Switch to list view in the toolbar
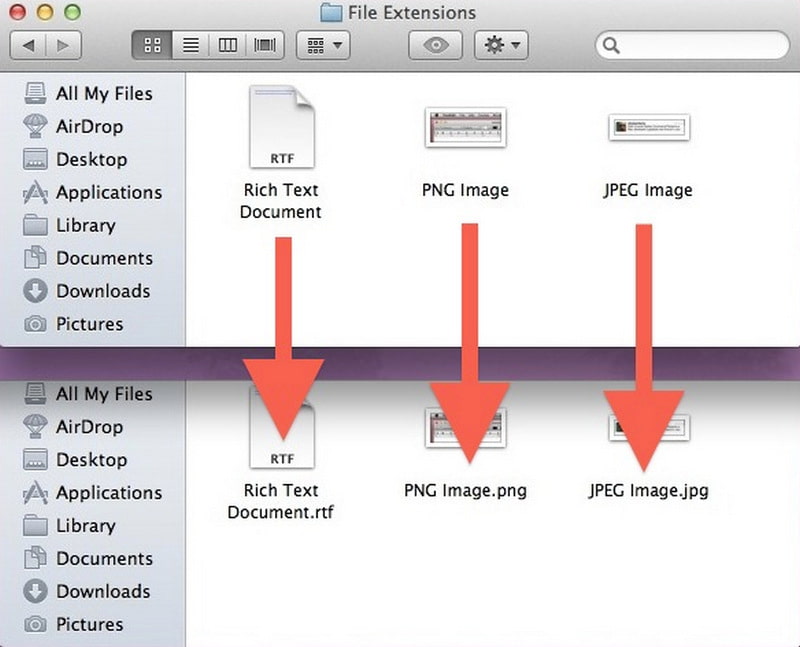The width and height of the screenshot is (800, 647). point(191,45)
